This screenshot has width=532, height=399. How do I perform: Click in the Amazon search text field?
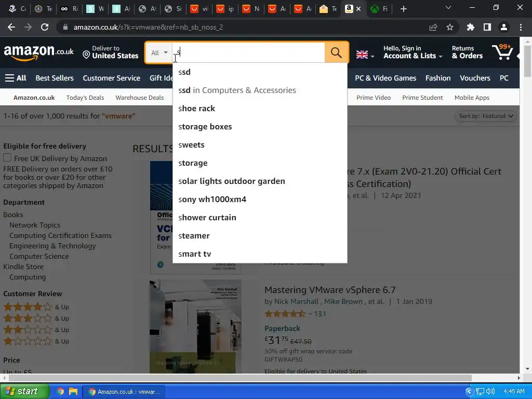248,52
